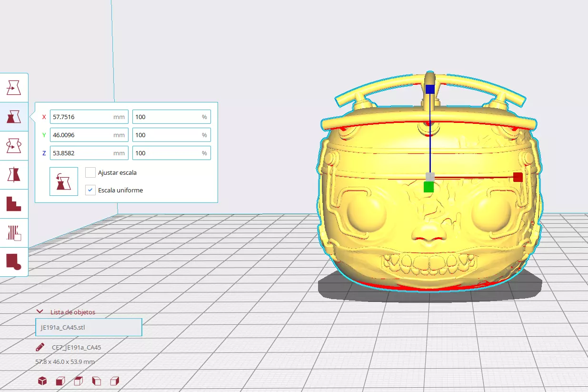This screenshot has height=392, width=588.
Task: Click the X dimension mm input field
Action: point(89,117)
